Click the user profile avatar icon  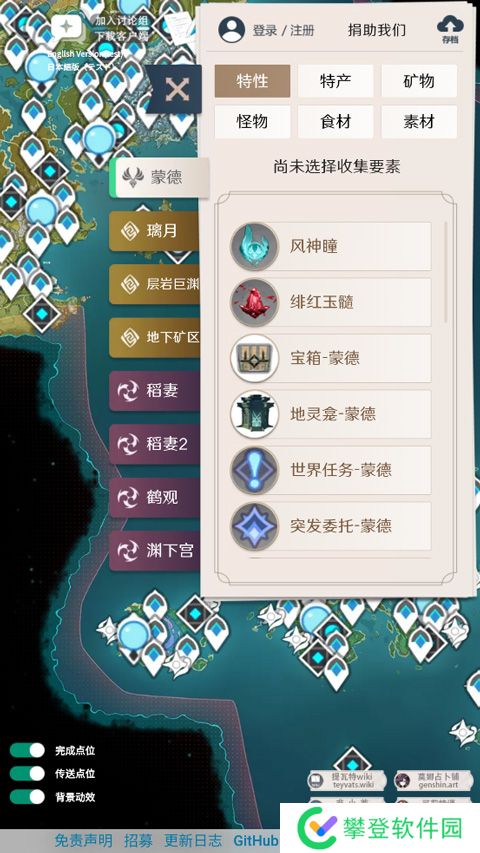(x=231, y=29)
